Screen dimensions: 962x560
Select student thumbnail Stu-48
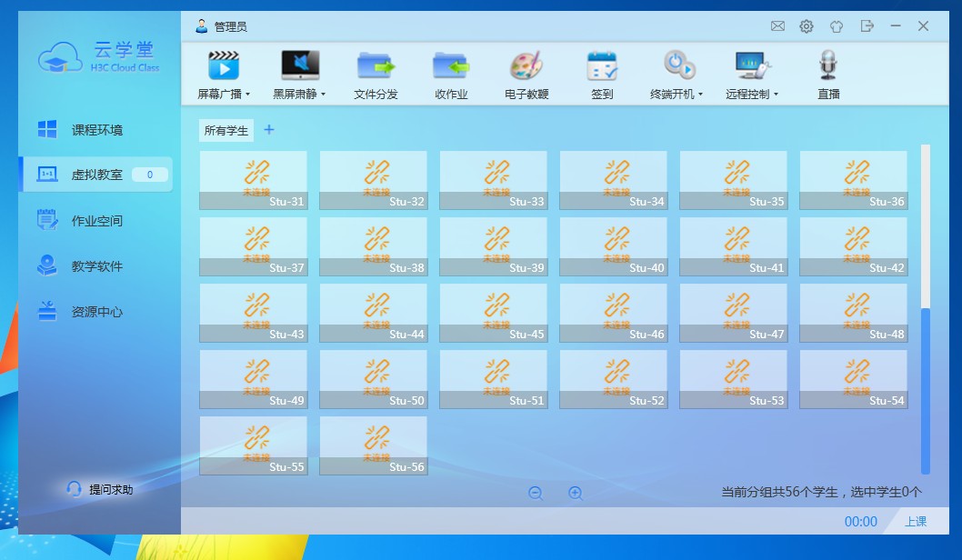[x=853, y=313]
